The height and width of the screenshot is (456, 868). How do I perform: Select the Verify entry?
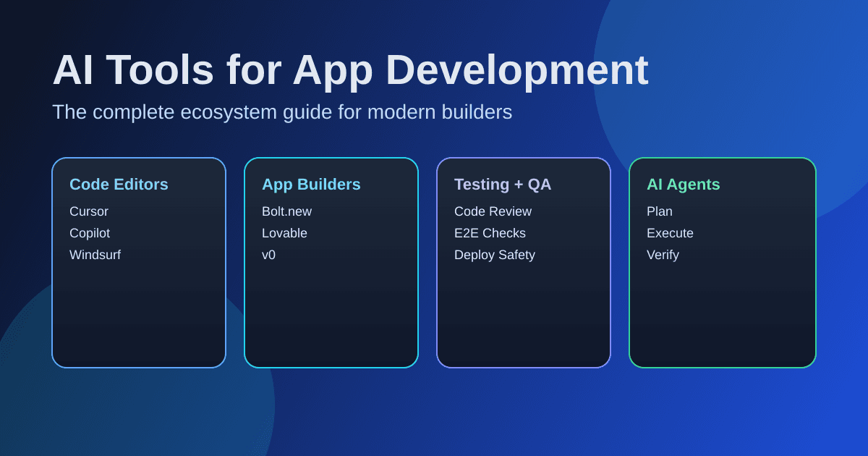click(x=663, y=255)
